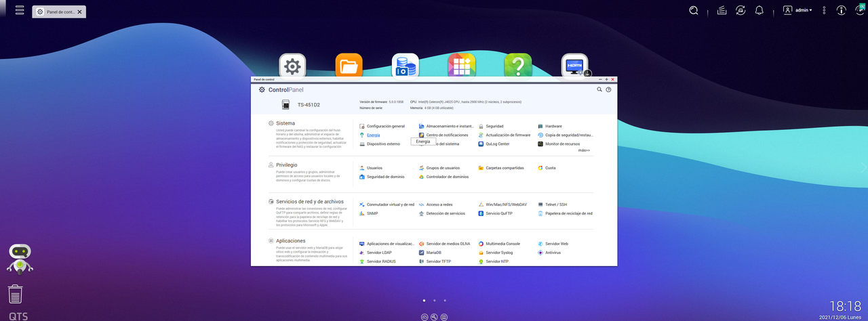Select the Sistema category heading
This screenshot has width=868, height=321.
pyautogui.click(x=285, y=123)
